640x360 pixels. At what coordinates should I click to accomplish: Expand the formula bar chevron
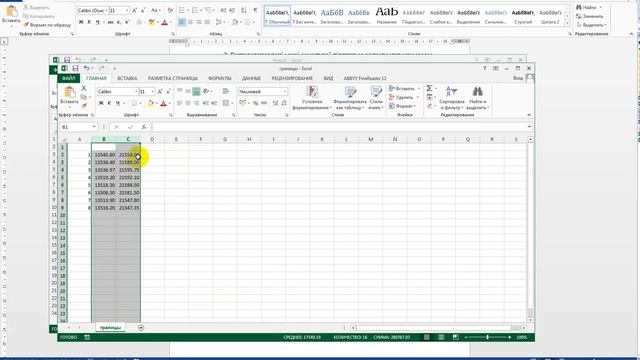[x=529, y=127]
